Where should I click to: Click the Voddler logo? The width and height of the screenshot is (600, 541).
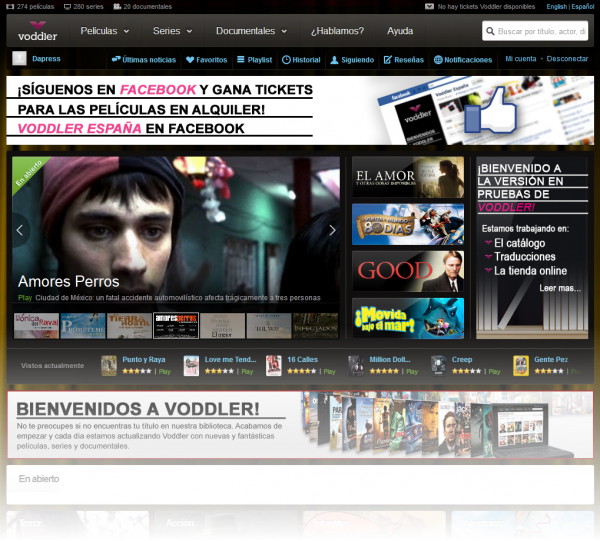pyautogui.click(x=37, y=32)
